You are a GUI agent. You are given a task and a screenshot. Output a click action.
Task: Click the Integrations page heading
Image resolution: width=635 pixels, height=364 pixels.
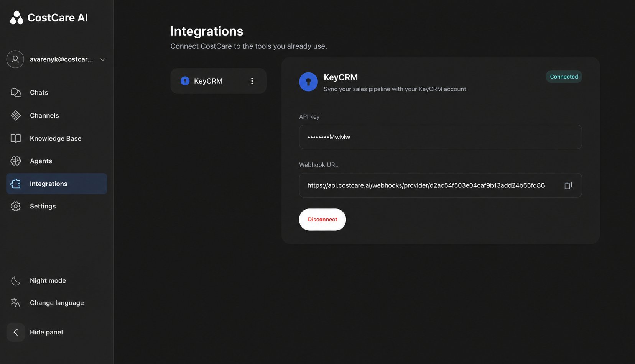pos(207,31)
